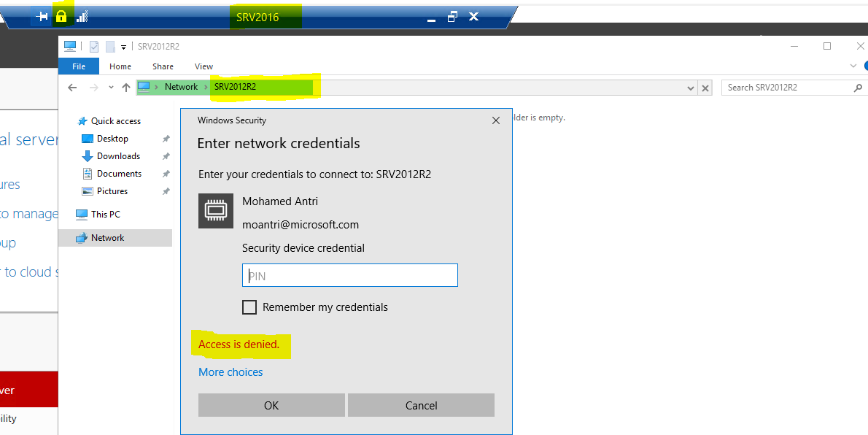868x435 pixels.
Task: Click the yellow lock icon on connection bar
Action: (x=61, y=16)
